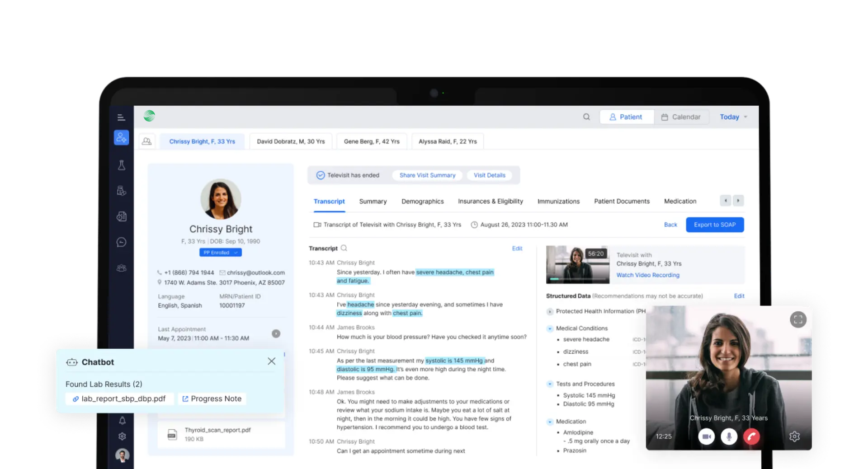Collapse the Medical Conditions section
The height and width of the screenshot is (469, 868).
[550, 328]
